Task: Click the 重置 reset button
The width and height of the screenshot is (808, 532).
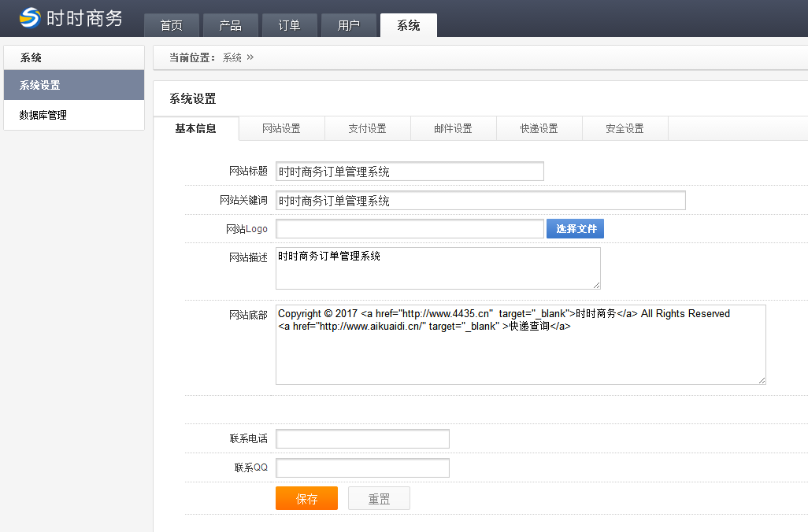Action: 379,499
